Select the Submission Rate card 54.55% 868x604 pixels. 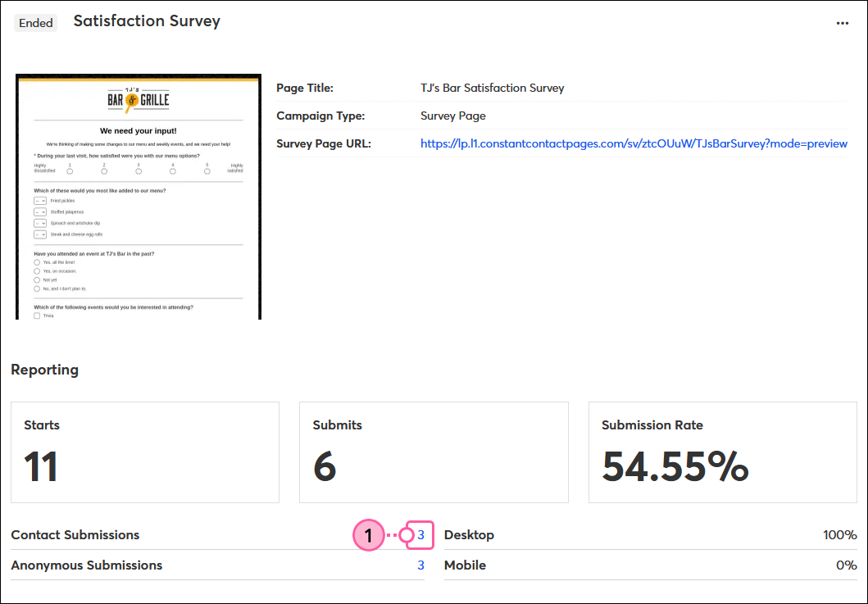click(x=722, y=452)
